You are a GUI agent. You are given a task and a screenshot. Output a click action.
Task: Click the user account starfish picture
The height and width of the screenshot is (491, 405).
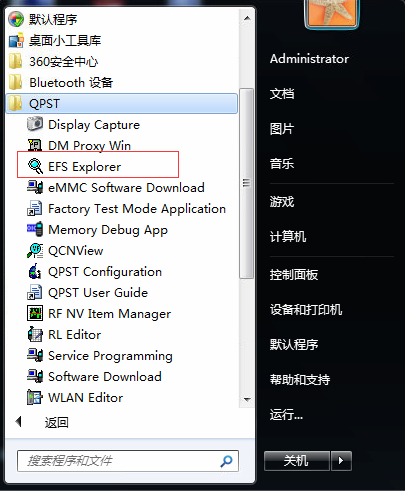tap(331, 13)
